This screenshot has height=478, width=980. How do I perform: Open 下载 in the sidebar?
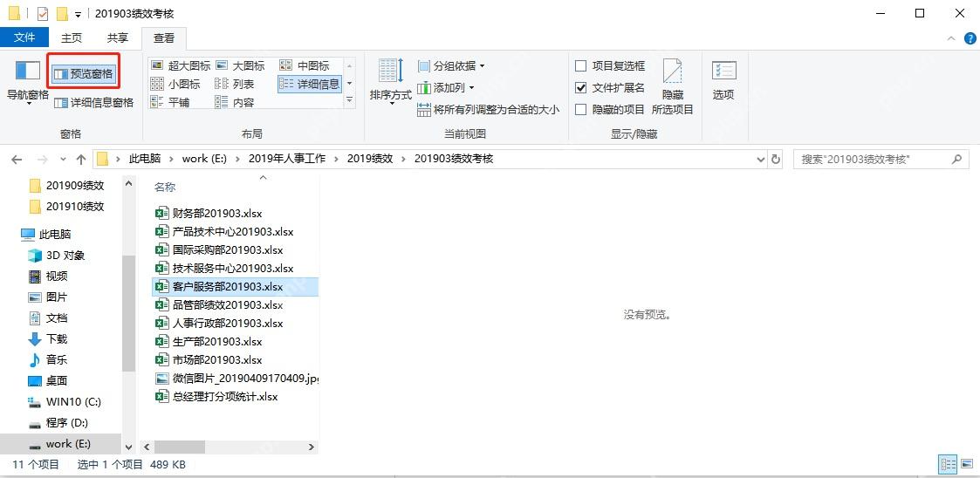(49, 338)
